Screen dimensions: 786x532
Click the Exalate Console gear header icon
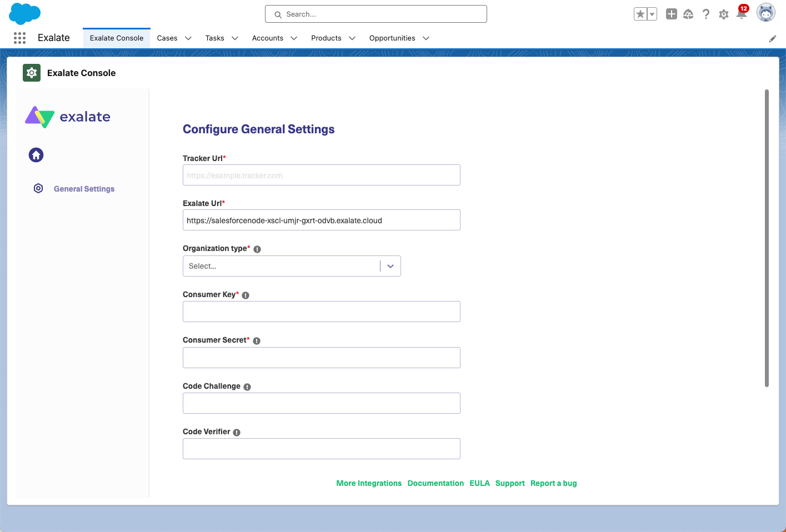coord(32,73)
